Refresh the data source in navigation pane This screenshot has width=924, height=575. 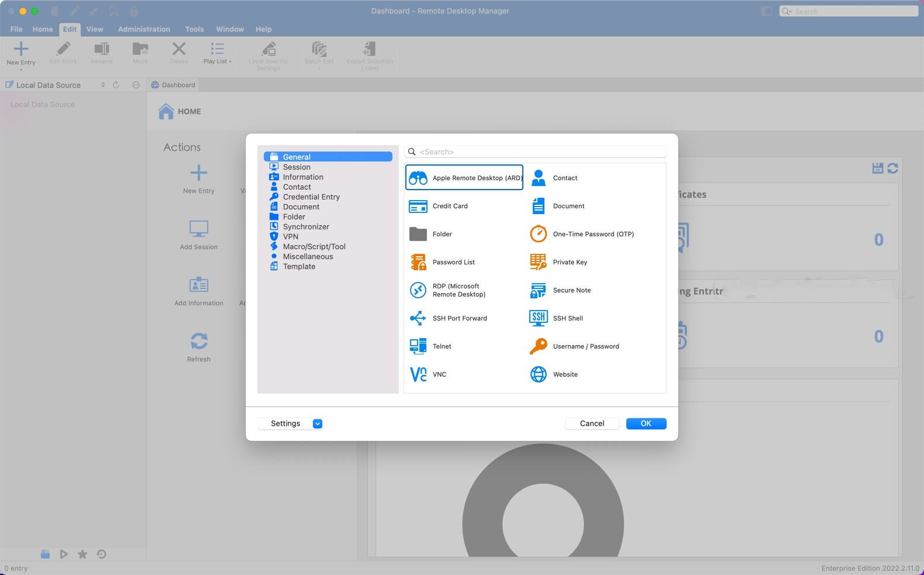point(116,85)
